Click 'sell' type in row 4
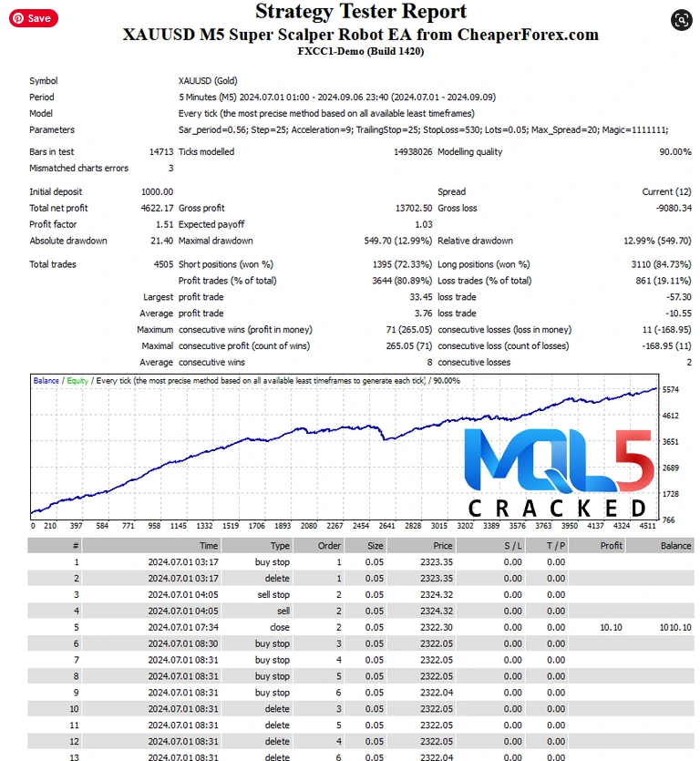Screen dimensions: 700x761 pos(283,611)
